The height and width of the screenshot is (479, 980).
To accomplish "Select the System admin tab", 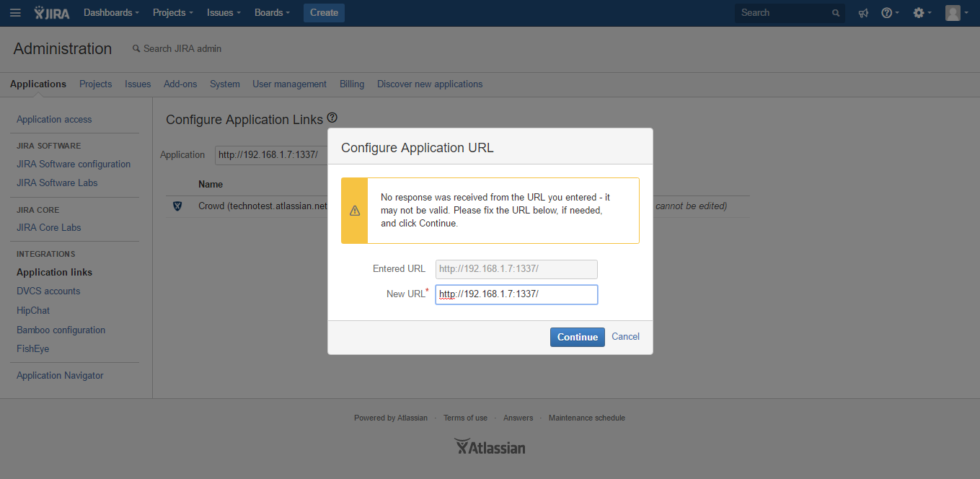I will (x=225, y=84).
